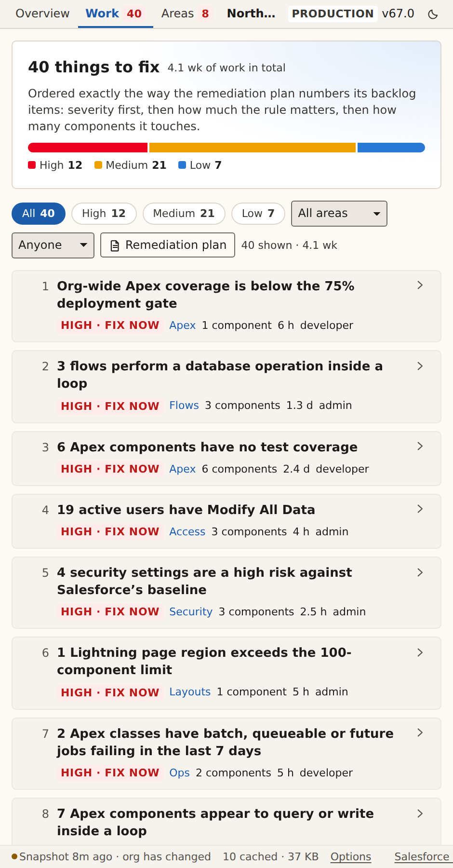Select the All 40 filter pill
453x868 pixels.
pyautogui.click(x=39, y=214)
